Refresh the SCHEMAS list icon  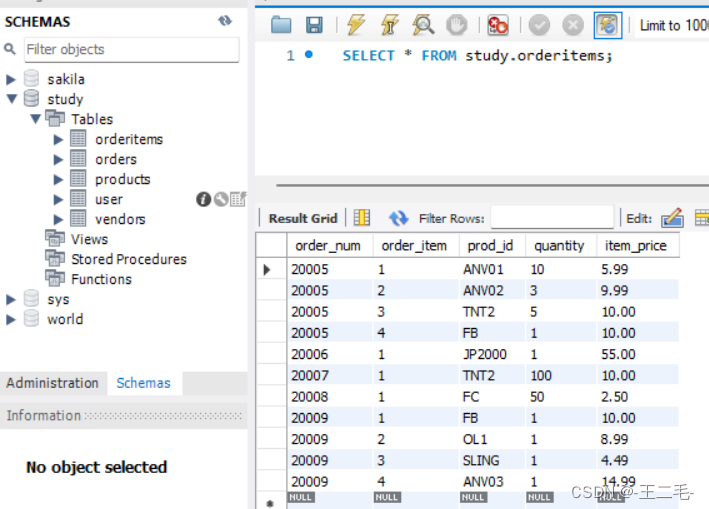225,21
